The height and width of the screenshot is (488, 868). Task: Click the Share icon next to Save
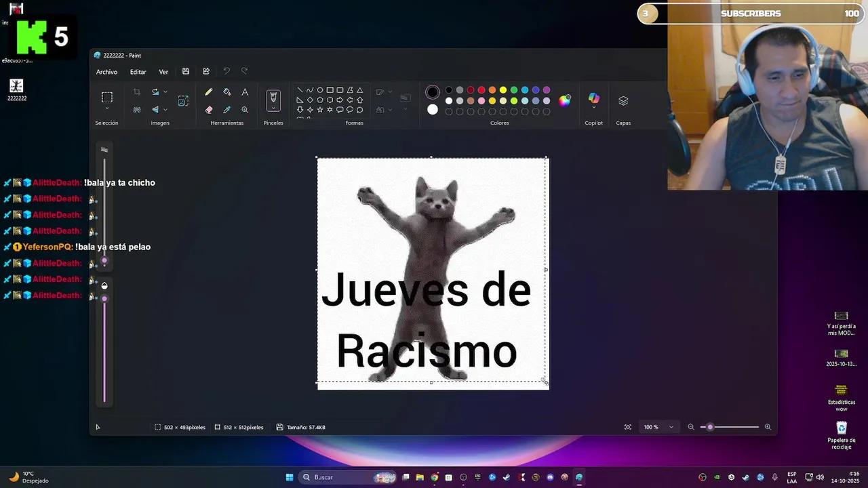click(x=206, y=71)
